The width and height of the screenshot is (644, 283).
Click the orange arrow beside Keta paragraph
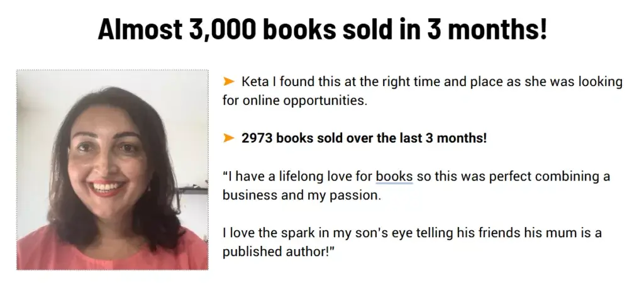pos(228,81)
